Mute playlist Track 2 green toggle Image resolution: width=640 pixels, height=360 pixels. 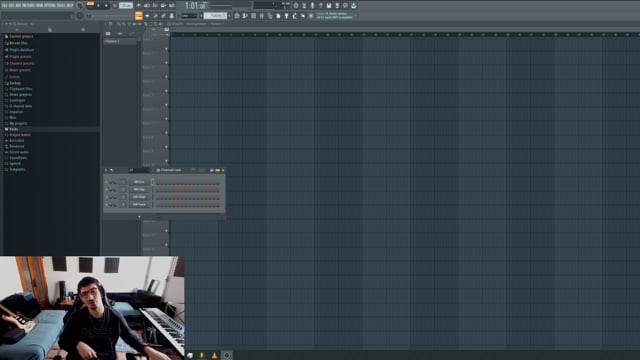[x=166, y=63]
